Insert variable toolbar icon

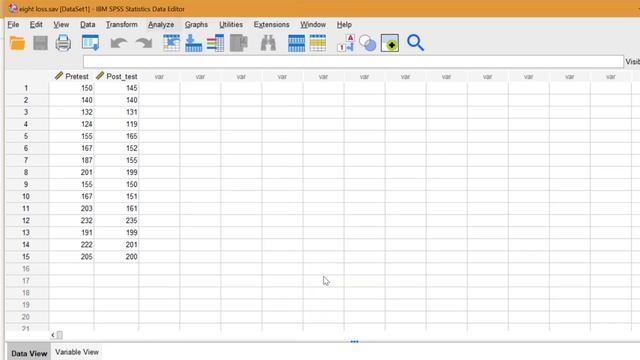coord(318,43)
